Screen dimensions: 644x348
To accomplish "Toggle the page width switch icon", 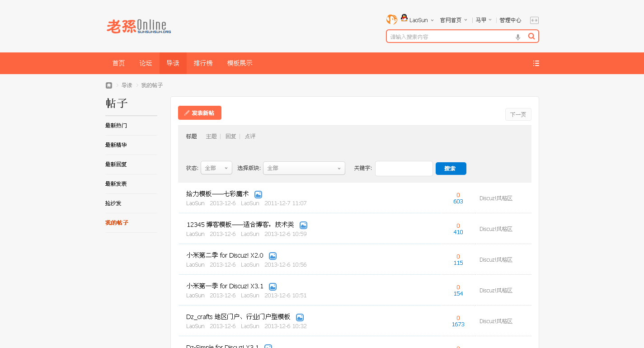I will coord(534,20).
